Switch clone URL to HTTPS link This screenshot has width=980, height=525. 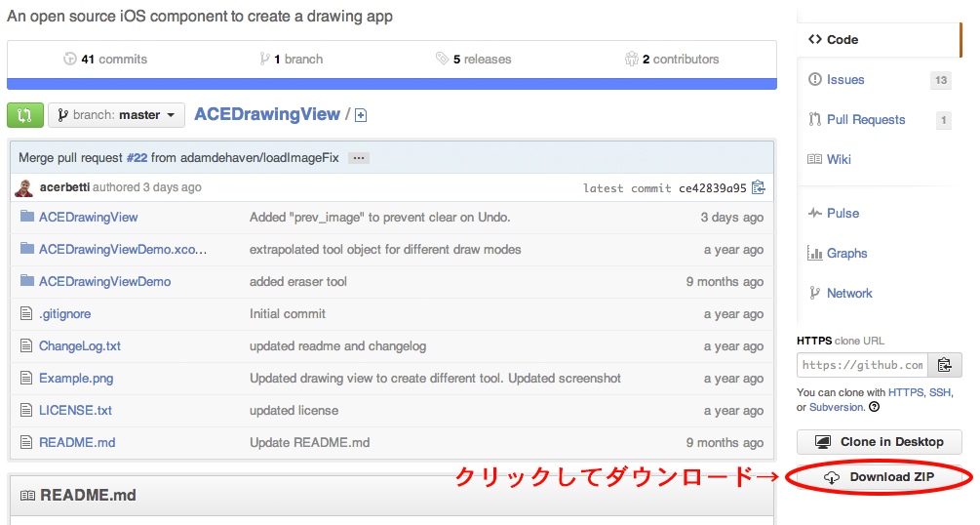[x=906, y=392]
